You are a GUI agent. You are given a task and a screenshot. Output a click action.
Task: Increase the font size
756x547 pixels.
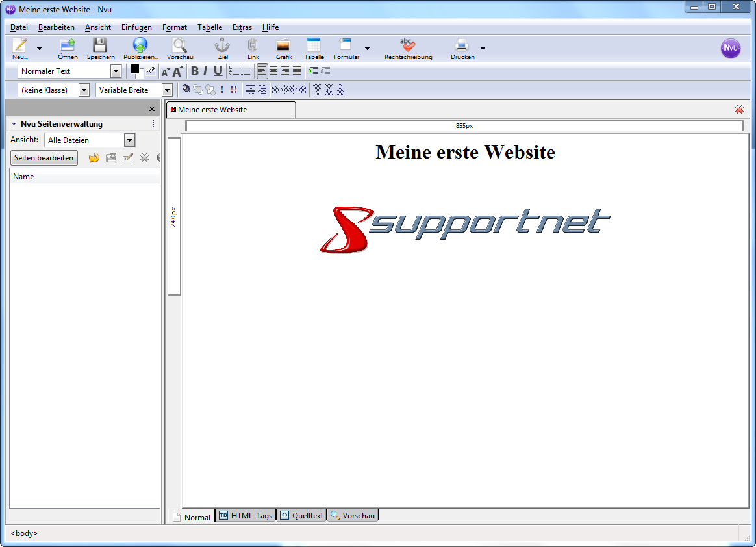tap(178, 71)
